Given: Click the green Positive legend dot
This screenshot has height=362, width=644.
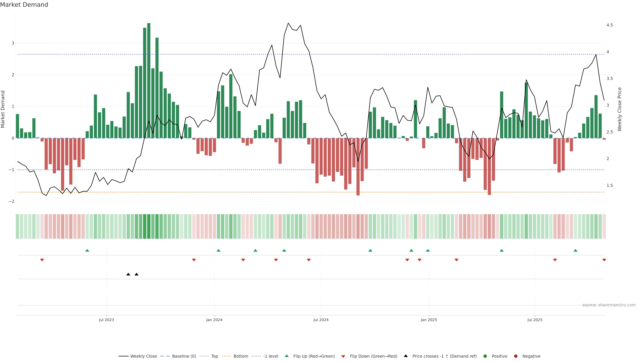Looking at the screenshot, I should point(485,356).
